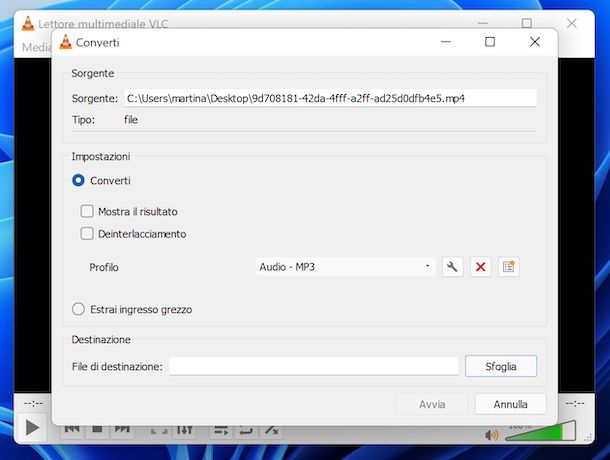The width and height of the screenshot is (610, 460).
Task: Click the VLC cone in Converti title
Action: pyautogui.click(x=65, y=42)
